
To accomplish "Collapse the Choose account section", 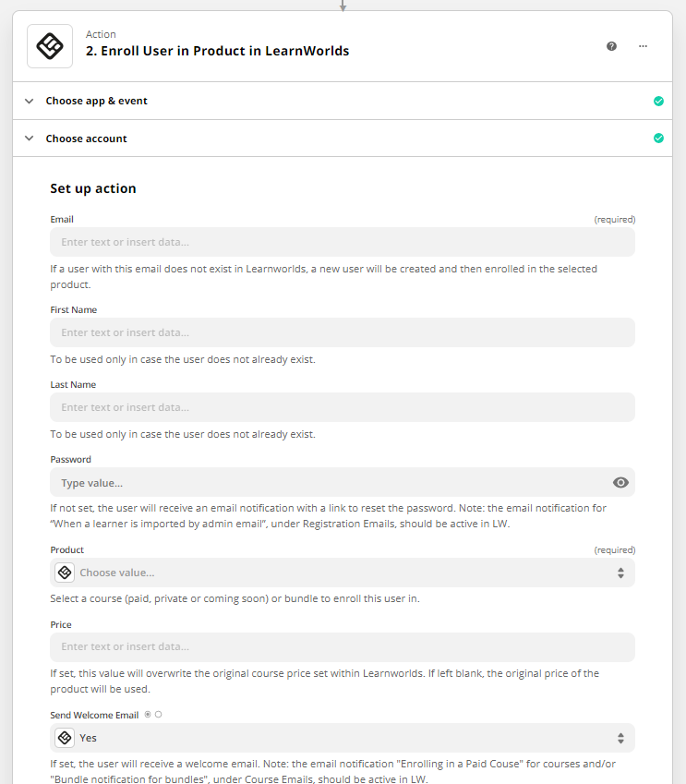I will pyautogui.click(x=29, y=138).
